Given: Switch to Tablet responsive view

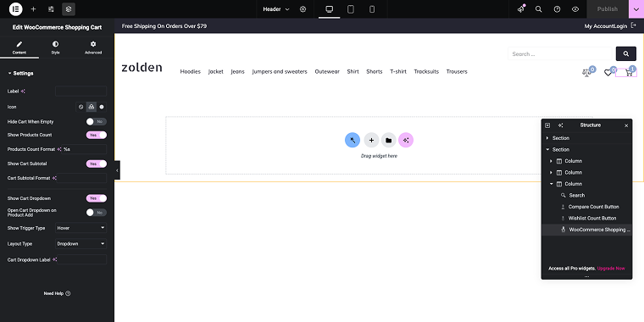Looking at the screenshot, I should click(x=350, y=9).
